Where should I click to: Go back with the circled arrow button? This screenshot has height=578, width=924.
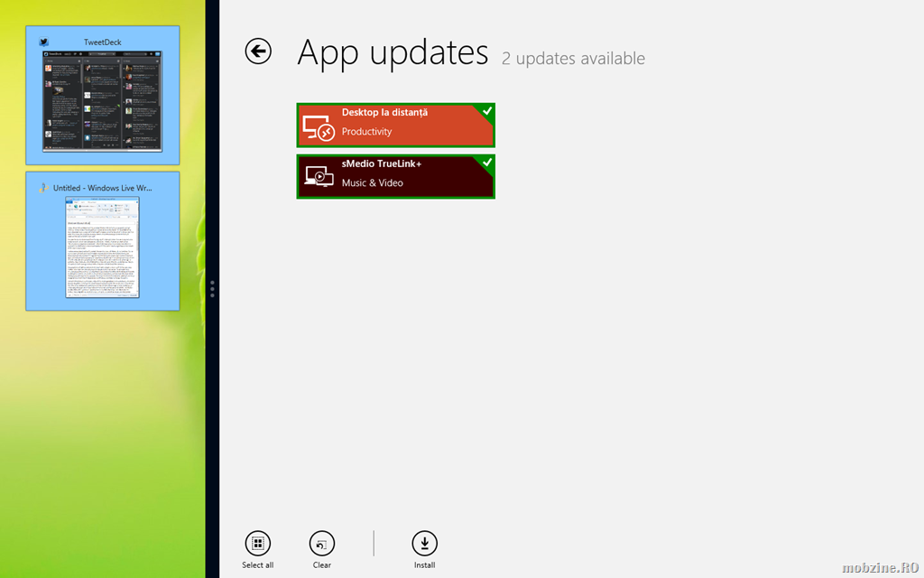(258, 51)
